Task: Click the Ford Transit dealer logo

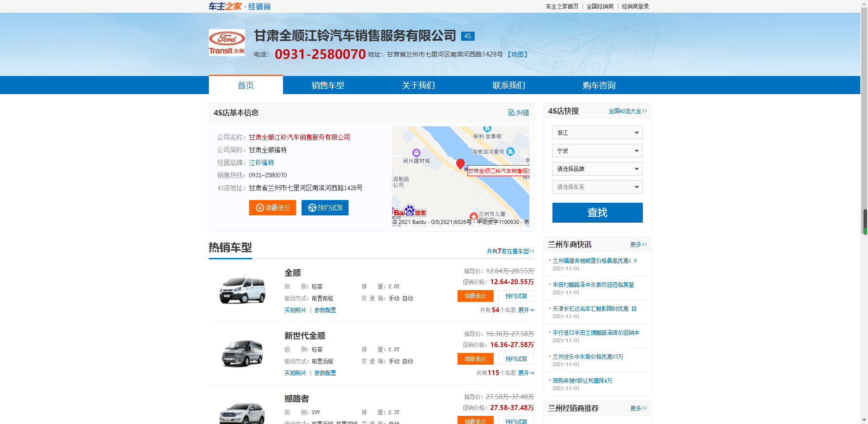Action: point(227,43)
